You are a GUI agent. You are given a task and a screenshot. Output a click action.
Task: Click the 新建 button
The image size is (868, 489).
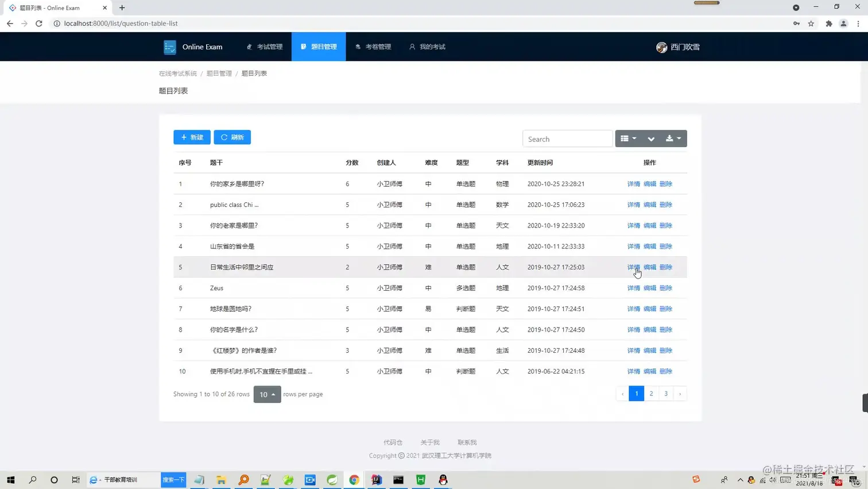(x=192, y=137)
